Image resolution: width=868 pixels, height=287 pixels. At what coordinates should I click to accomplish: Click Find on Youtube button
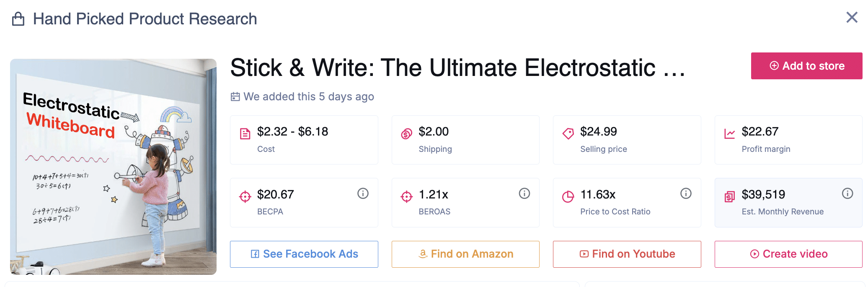[x=627, y=254]
